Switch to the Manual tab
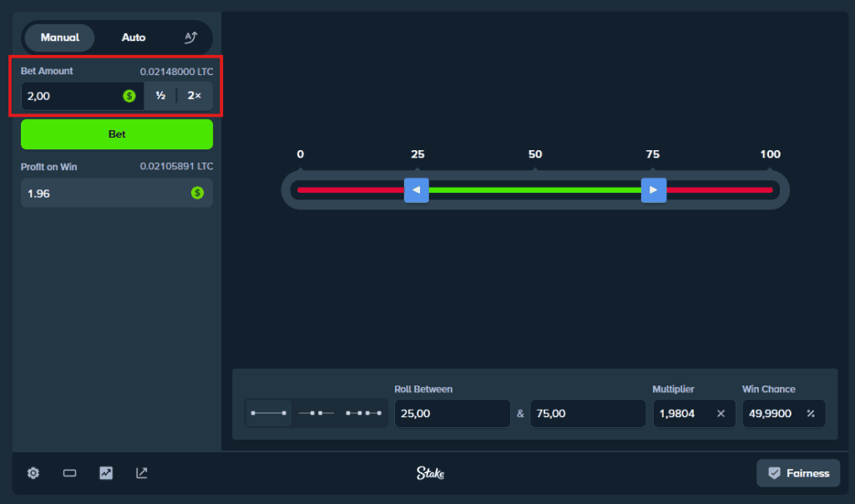Viewport: 855px width, 504px height. [x=60, y=38]
